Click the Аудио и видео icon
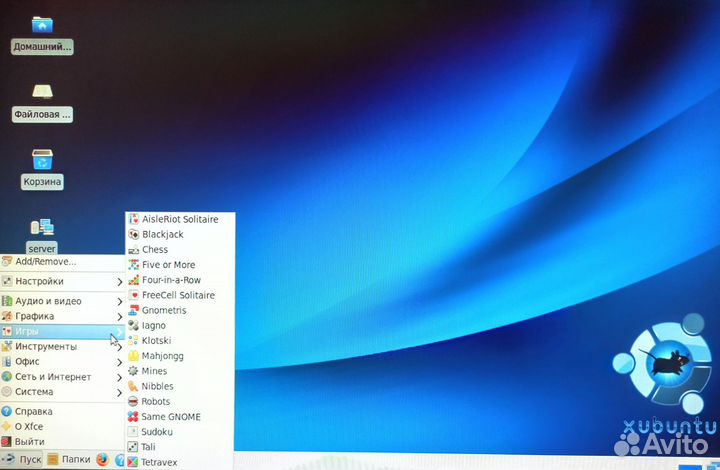Image resolution: width=720 pixels, height=470 pixels. [6, 301]
